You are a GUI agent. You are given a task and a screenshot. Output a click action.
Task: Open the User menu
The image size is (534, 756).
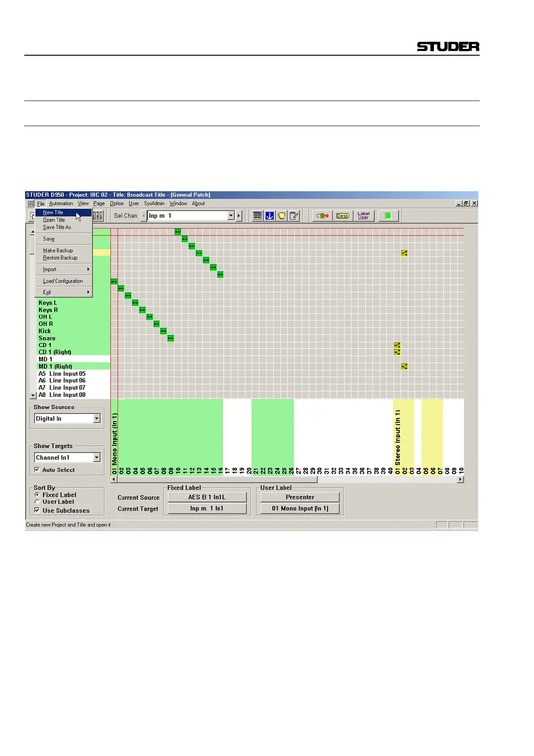[134, 203]
